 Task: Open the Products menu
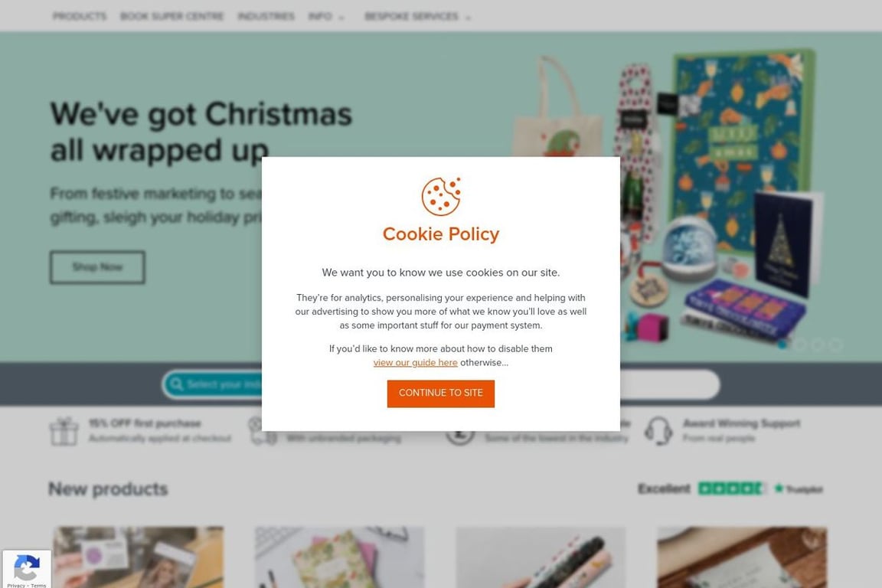click(80, 16)
